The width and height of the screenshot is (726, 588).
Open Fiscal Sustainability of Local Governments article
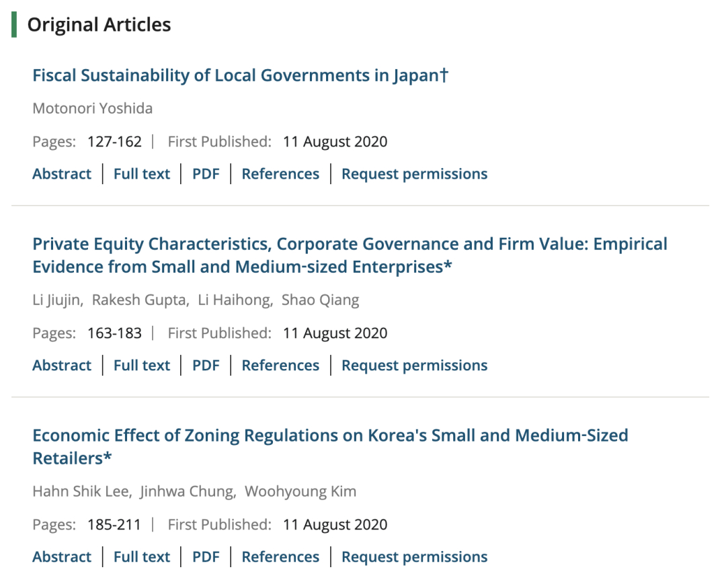[240, 75]
